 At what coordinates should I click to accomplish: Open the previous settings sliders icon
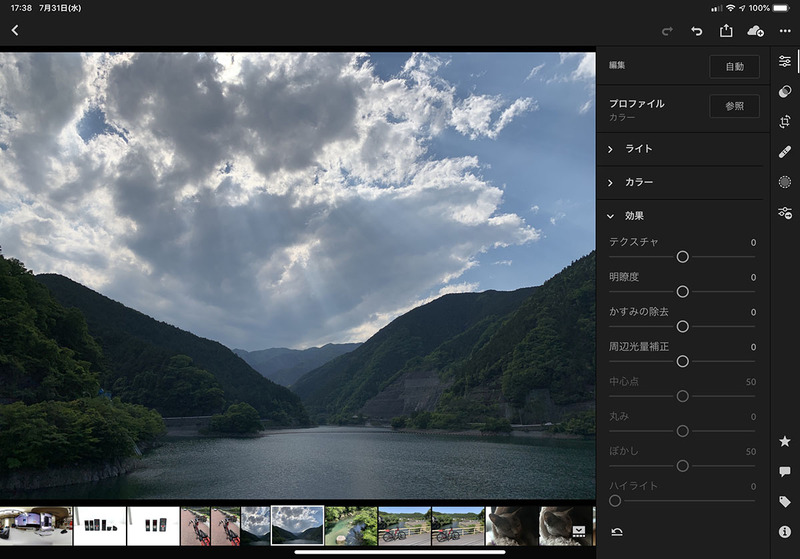tap(785, 213)
